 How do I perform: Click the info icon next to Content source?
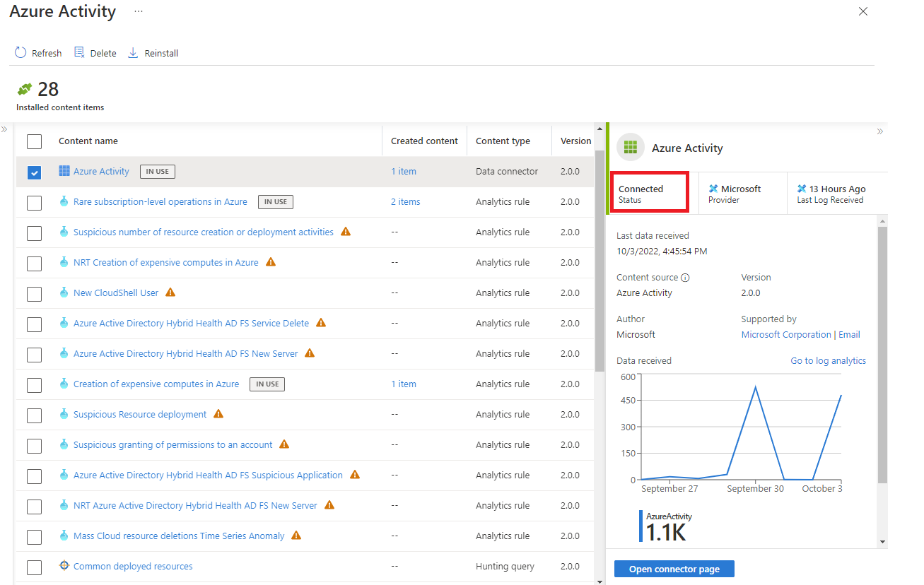point(685,277)
